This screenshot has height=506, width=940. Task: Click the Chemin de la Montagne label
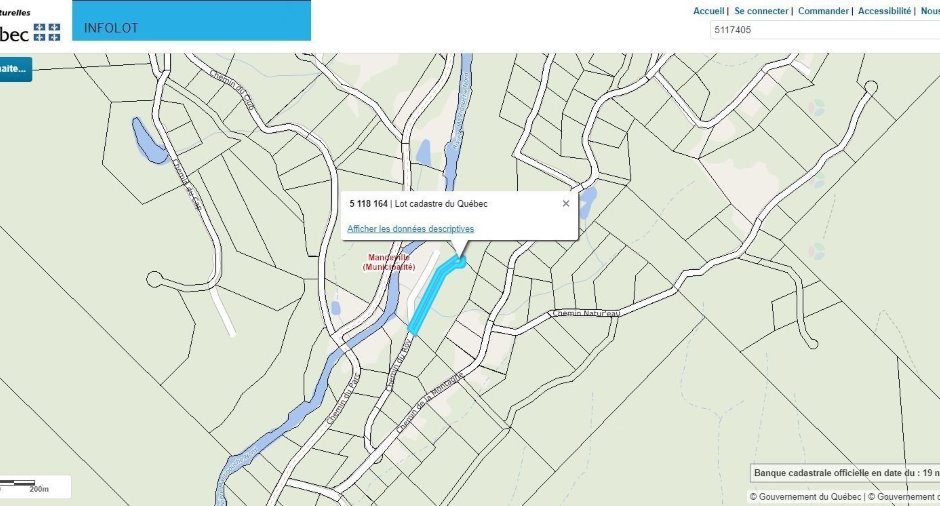(430, 403)
